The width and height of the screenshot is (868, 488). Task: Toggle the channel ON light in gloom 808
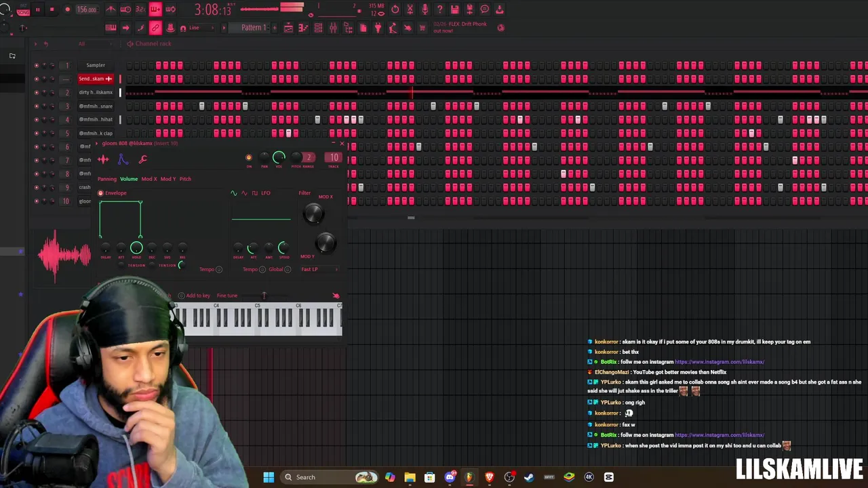tap(249, 157)
